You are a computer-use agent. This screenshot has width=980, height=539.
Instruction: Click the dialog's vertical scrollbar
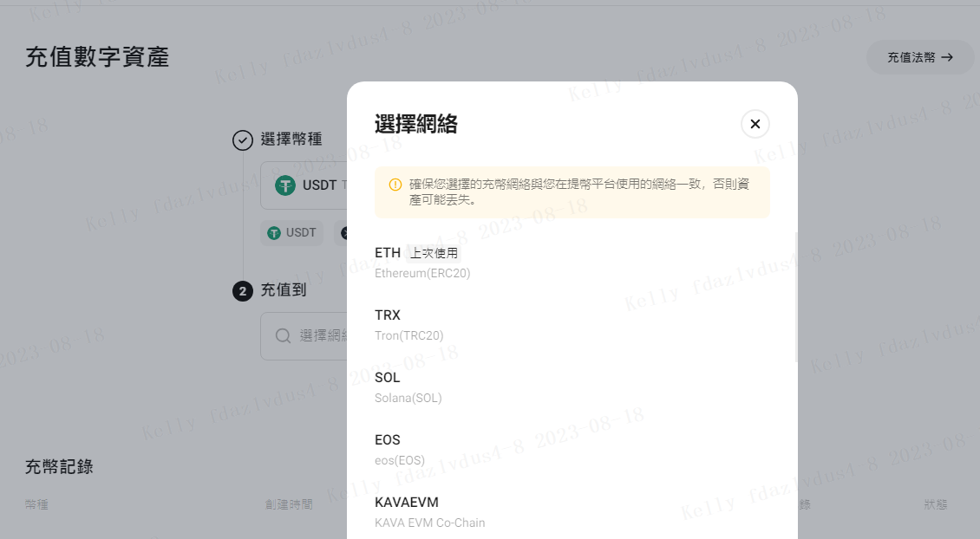pyautogui.click(x=795, y=297)
